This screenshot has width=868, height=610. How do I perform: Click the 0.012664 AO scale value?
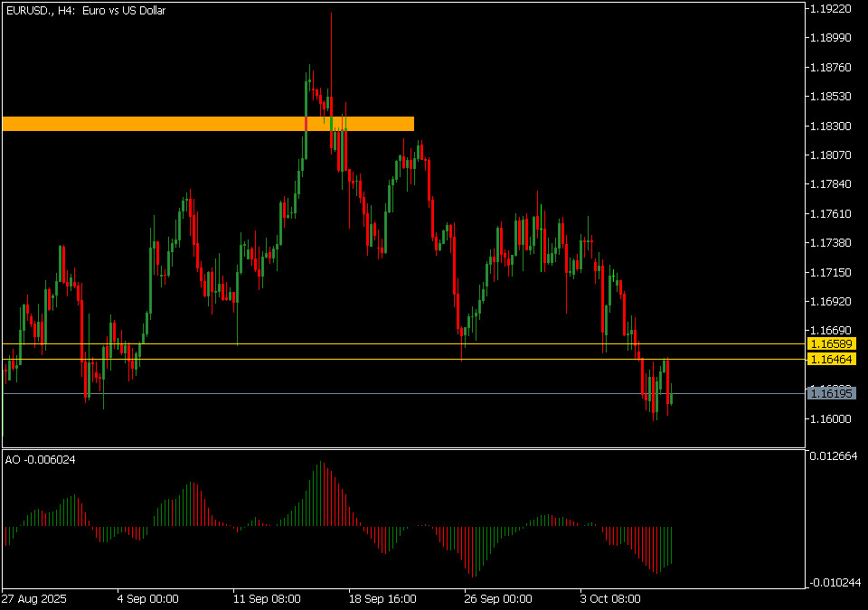click(833, 455)
